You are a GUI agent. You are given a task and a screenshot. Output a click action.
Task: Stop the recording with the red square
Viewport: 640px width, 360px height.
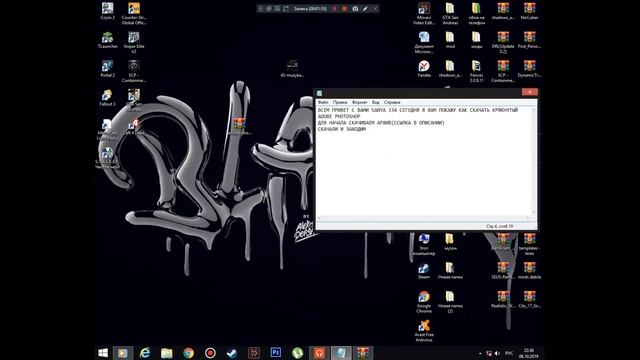tap(344, 9)
